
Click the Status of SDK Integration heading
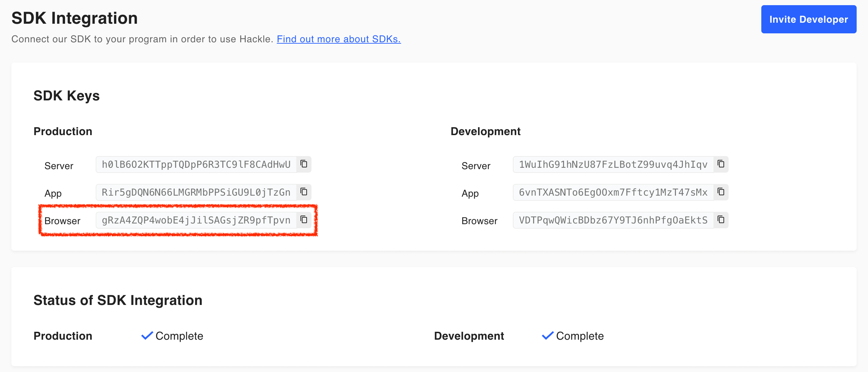[118, 300]
